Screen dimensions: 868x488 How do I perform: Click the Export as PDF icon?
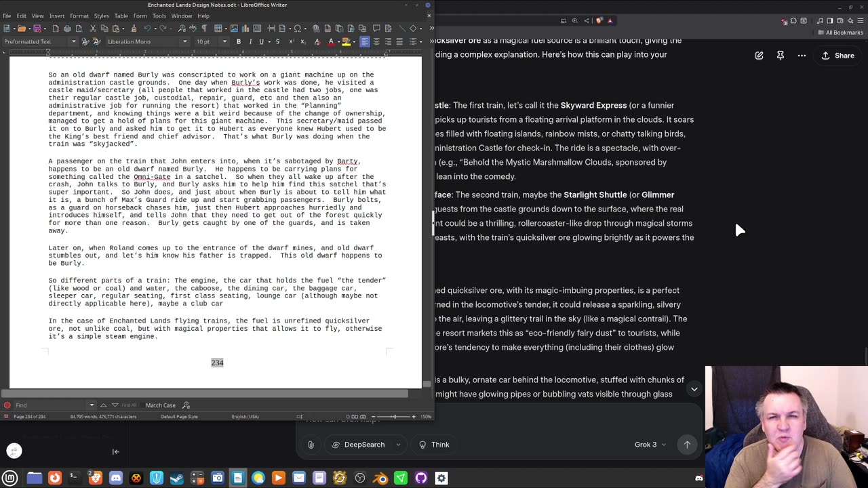click(56, 28)
